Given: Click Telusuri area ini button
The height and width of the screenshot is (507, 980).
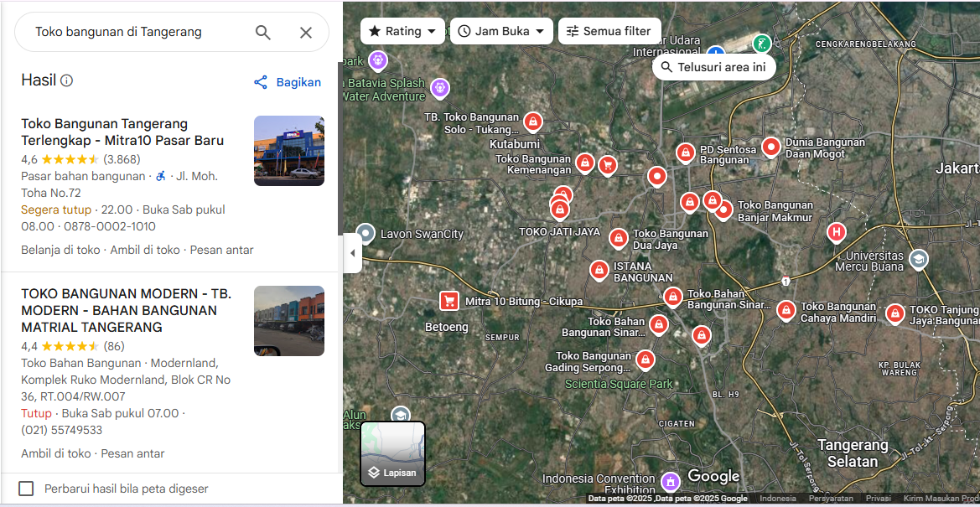Looking at the screenshot, I should 713,67.
